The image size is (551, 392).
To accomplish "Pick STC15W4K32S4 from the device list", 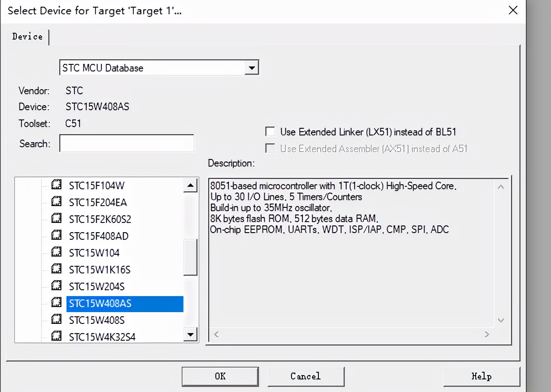I will click(x=102, y=337).
